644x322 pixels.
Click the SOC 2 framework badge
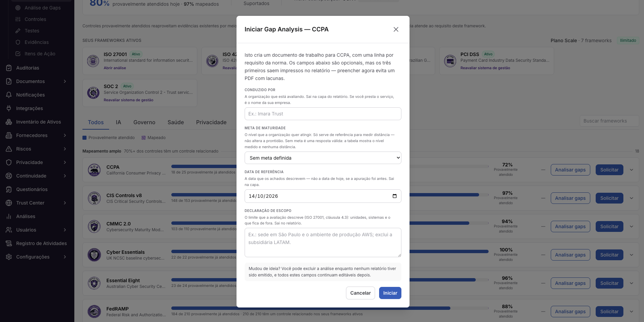click(x=93, y=92)
